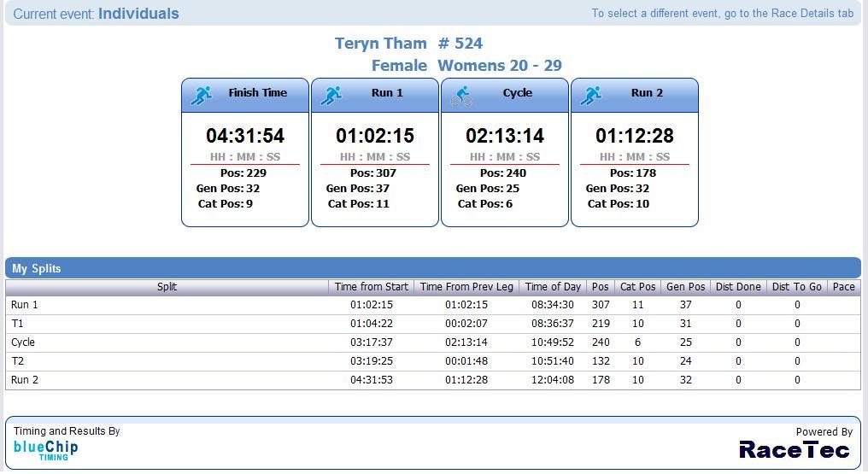This screenshot has height=474, width=868.
Task: Click the My Splits panel header
Action: coord(37,268)
